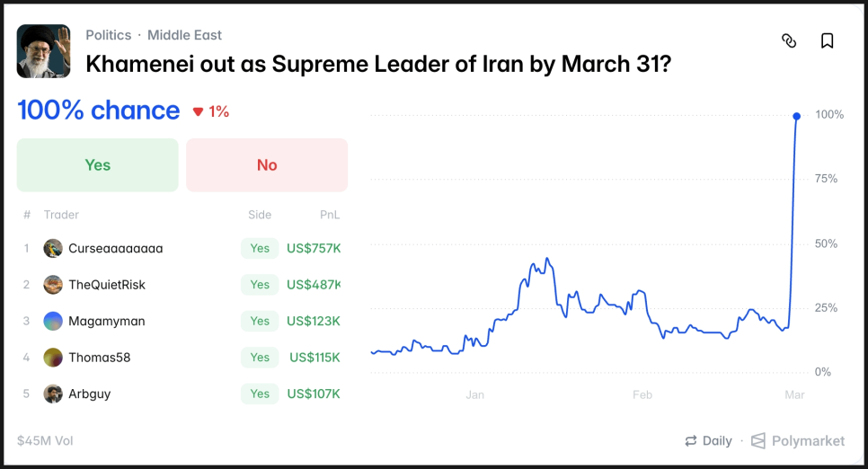868x469 pixels.
Task: Select the red No outcome button
Action: (267, 164)
